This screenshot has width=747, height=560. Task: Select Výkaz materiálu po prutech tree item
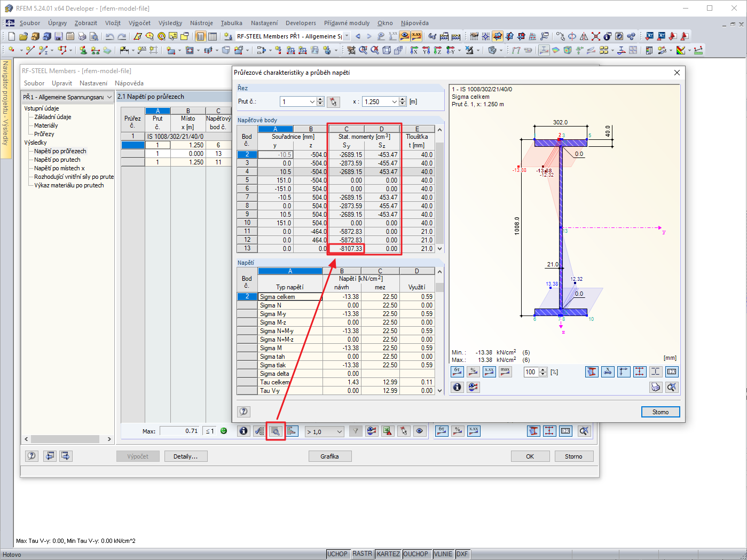[69, 185]
